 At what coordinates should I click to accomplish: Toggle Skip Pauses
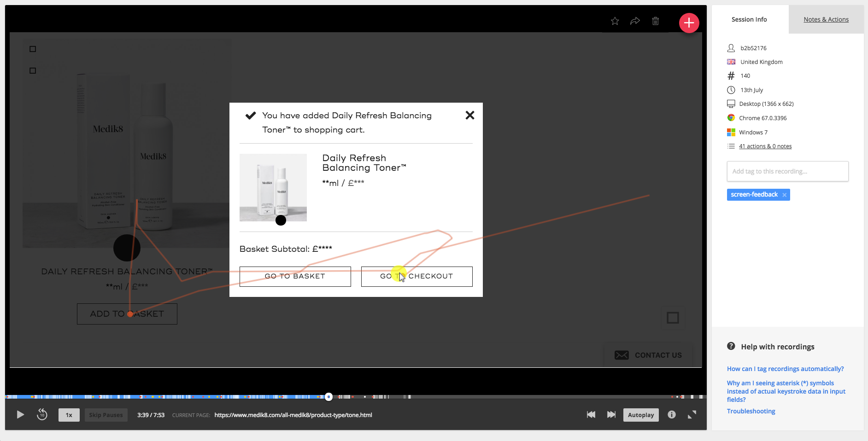click(106, 415)
